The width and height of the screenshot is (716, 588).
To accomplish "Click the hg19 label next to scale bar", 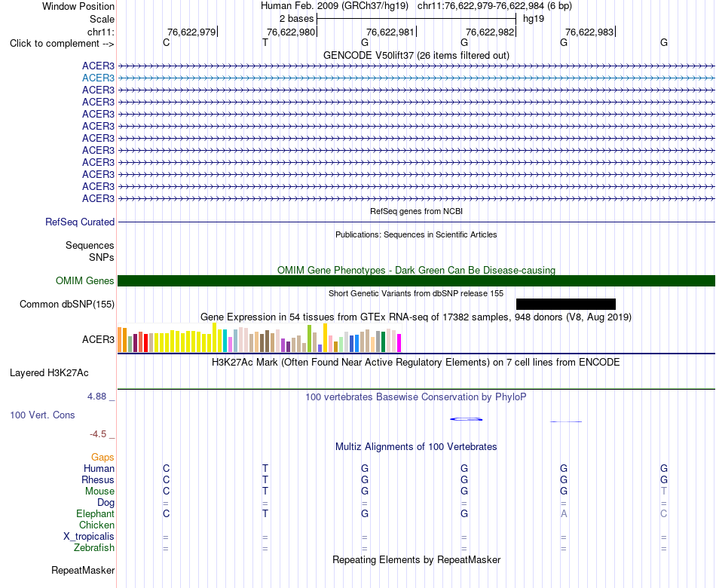I will tap(534, 19).
